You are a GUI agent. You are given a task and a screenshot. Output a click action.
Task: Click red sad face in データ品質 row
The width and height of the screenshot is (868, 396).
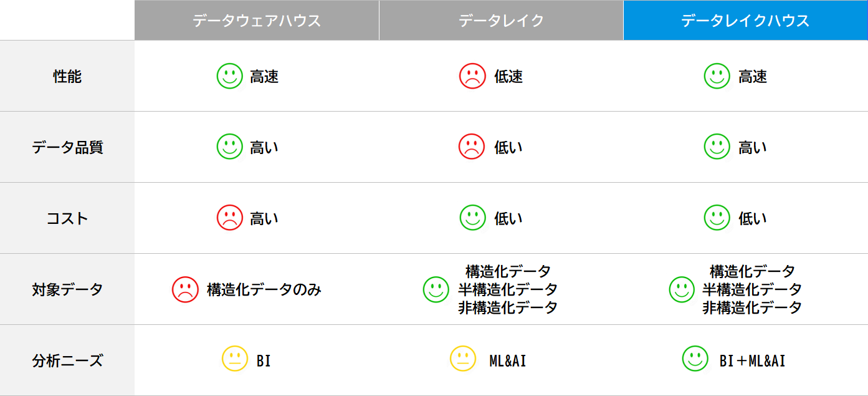[472, 147]
